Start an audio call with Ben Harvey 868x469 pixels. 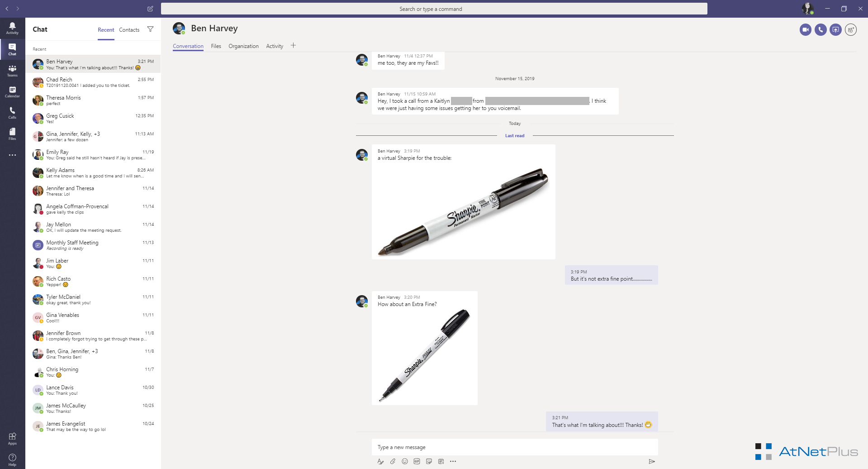[821, 30]
